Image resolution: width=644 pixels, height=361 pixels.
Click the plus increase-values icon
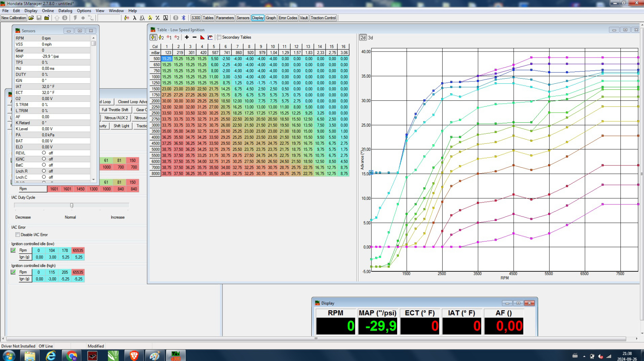pyautogui.click(x=187, y=37)
